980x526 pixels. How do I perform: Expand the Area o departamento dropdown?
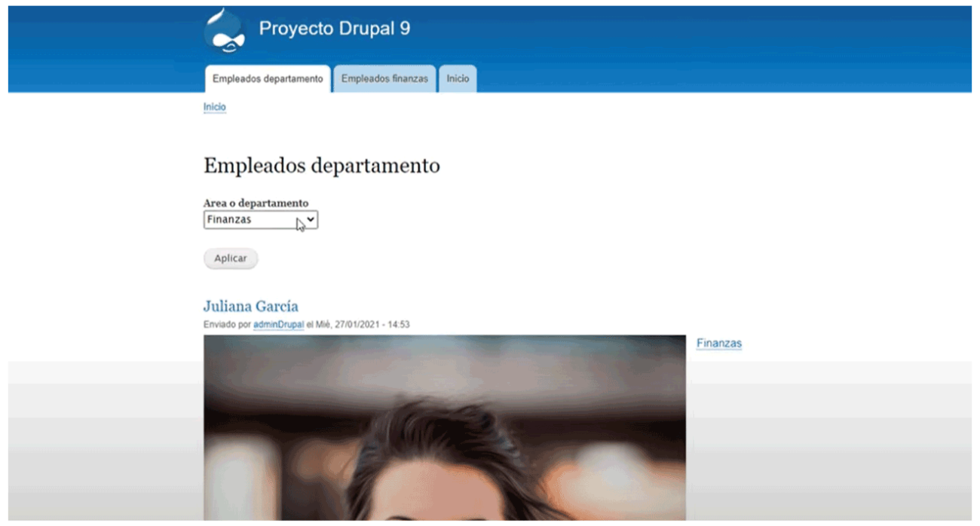[x=261, y=220]
